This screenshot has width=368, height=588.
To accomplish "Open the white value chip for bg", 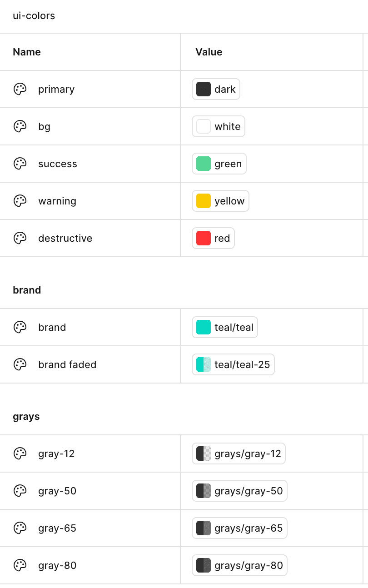I will click(x=219, y=126).
